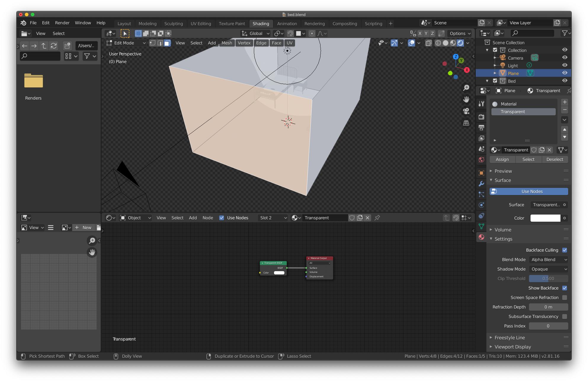The width and height of the screenshot is (588, 382).
Task: Hide the Light object in outliner
Action: [x=565, y=65]
